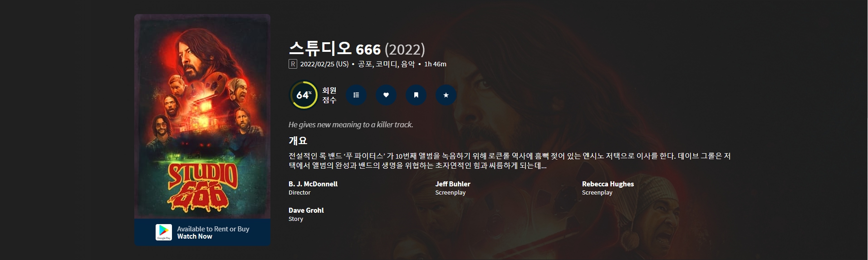Click the Add to list icon
This screenshot has width=868, height=260.
point(356,95)
